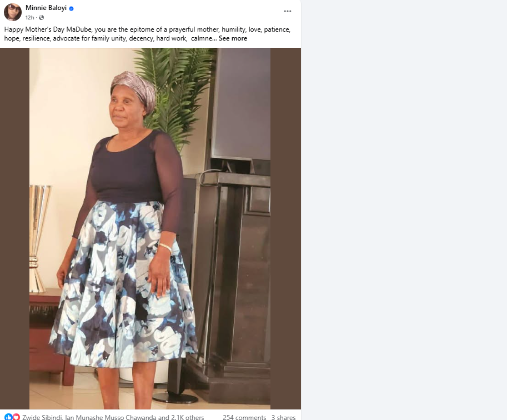507x420 pixels.
Task: Click the globe public privacy icon
Action: click(42, 18)
